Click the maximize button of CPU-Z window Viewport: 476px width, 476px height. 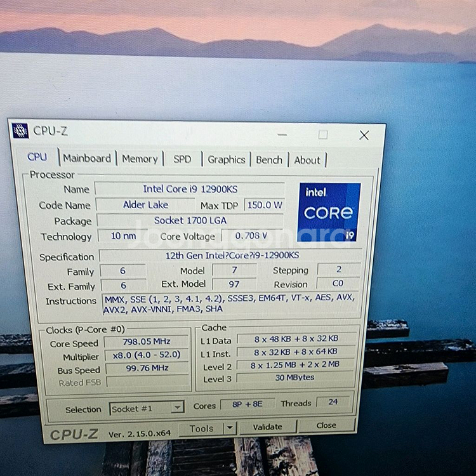[322, 135]
